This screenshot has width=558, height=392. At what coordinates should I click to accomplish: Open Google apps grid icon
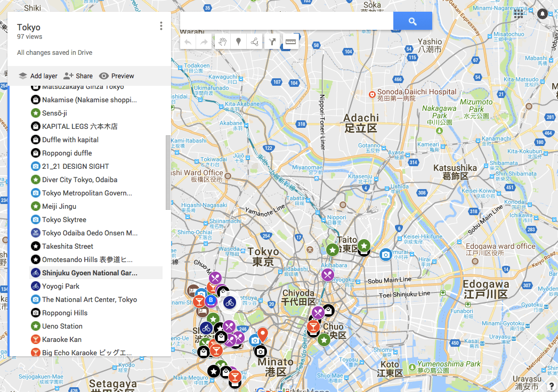point(518,13)
